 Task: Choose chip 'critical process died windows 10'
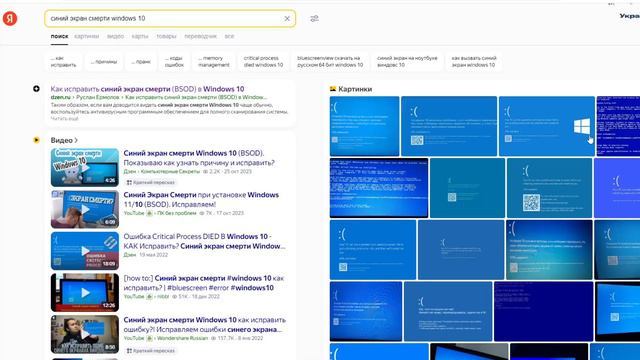click(263, 62)
